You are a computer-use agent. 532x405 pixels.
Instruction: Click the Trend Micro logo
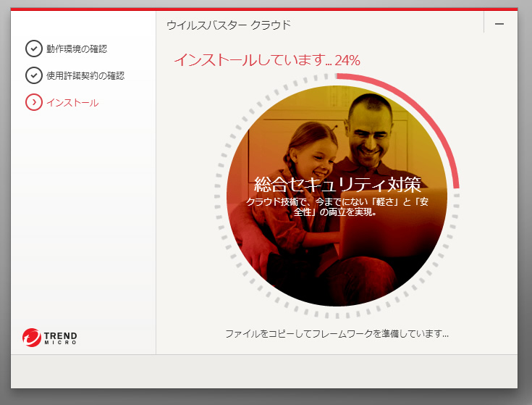point(49,337)
